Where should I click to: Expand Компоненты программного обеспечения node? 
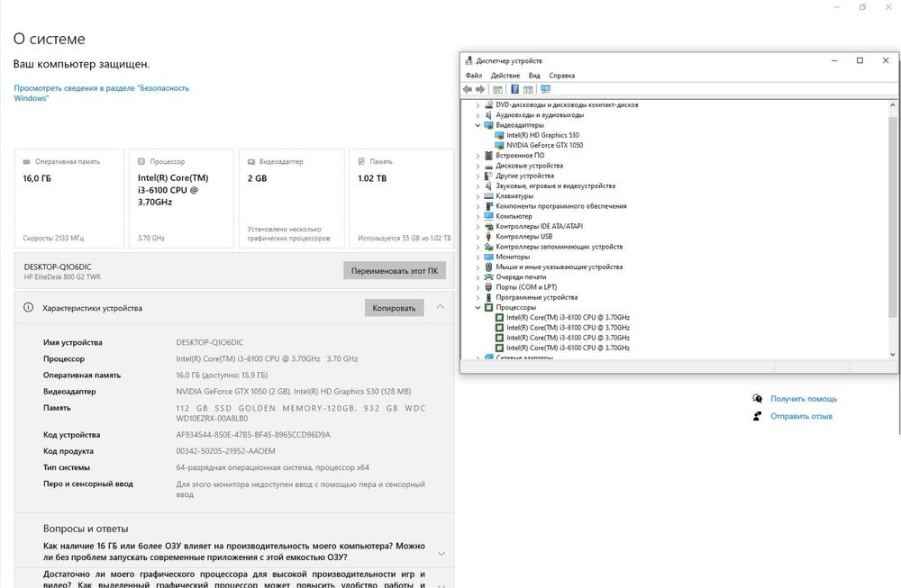click(478, 206)
